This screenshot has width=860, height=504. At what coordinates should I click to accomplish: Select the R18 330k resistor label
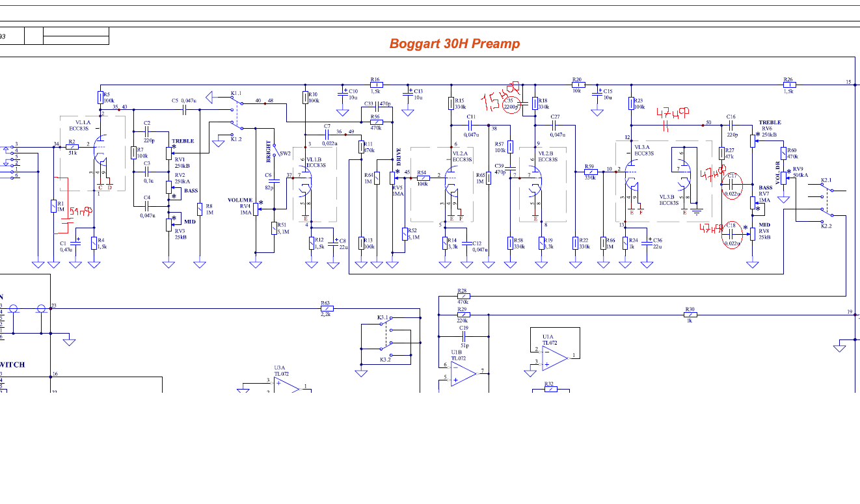point(544,104)
